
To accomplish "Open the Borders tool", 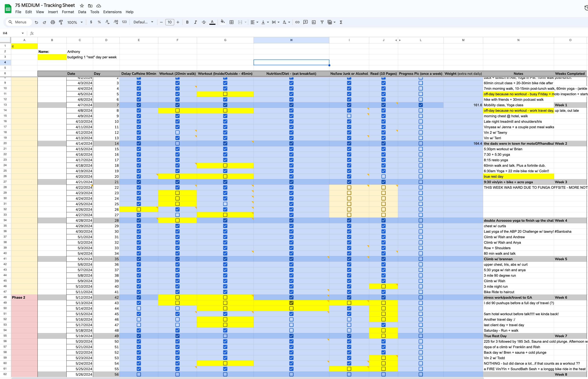I will pos(231,22).
